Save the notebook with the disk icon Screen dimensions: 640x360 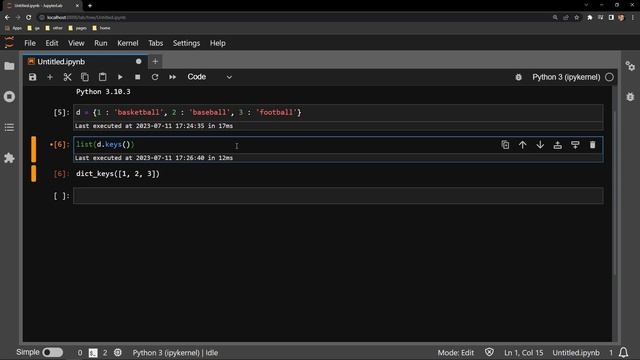click(x=32, y=77)
